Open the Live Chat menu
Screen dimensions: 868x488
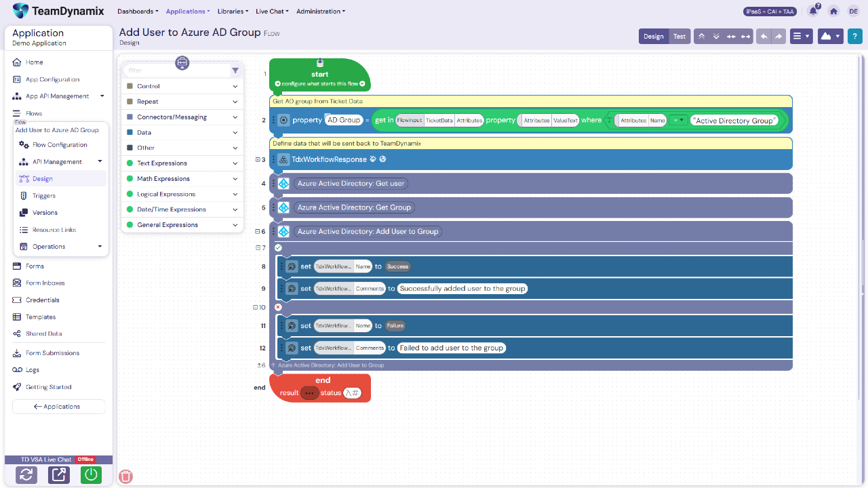[x=272, y=12]
